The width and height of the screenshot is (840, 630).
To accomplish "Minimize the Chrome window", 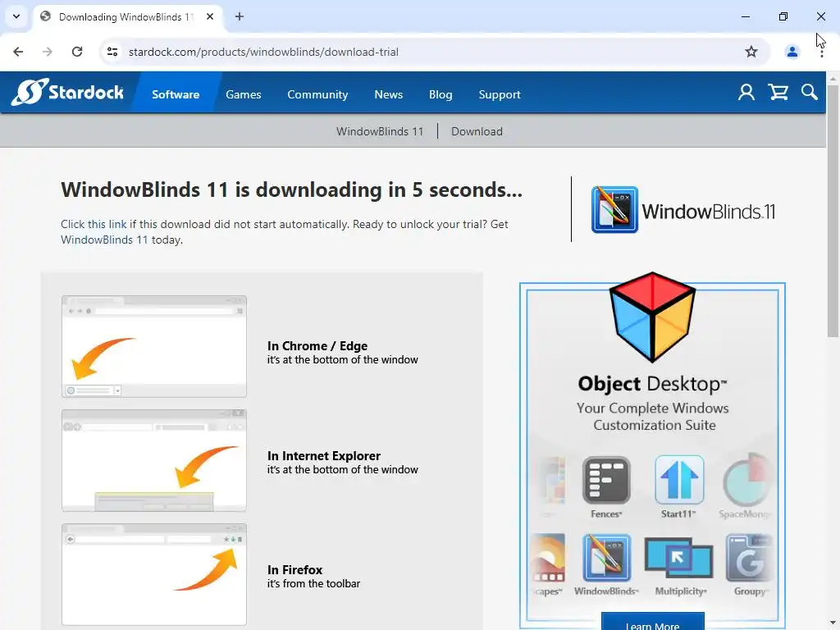I will [x=745, y=16].
